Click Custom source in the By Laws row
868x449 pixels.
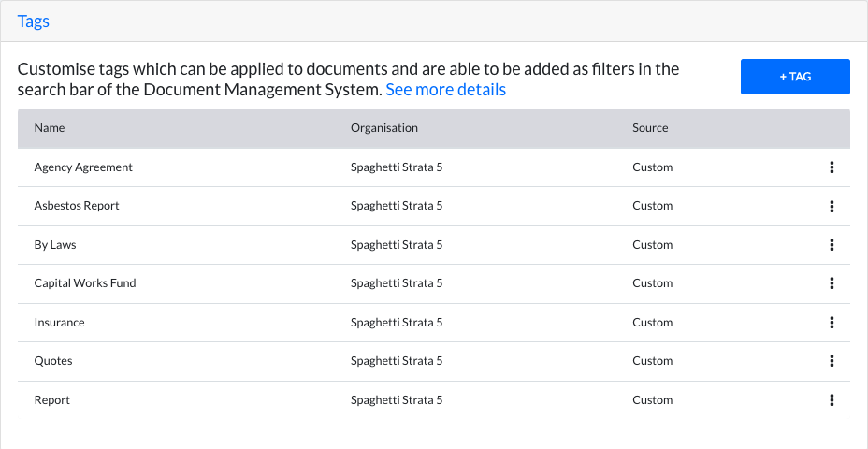pos(652,245)
